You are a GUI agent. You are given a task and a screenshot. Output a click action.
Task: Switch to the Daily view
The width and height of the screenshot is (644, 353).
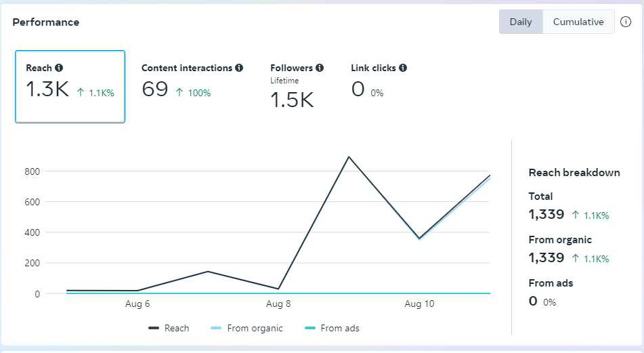coord(521,22)
